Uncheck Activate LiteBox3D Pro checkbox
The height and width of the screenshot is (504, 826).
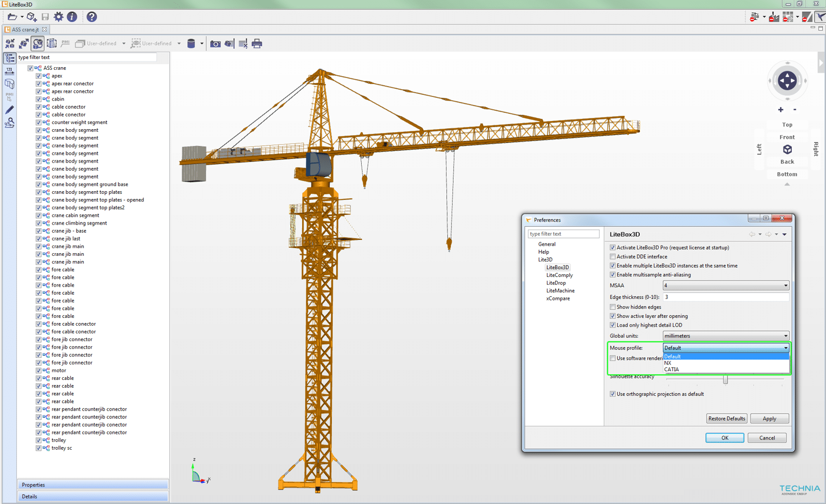pyautogui.click(x=613, y=248)
